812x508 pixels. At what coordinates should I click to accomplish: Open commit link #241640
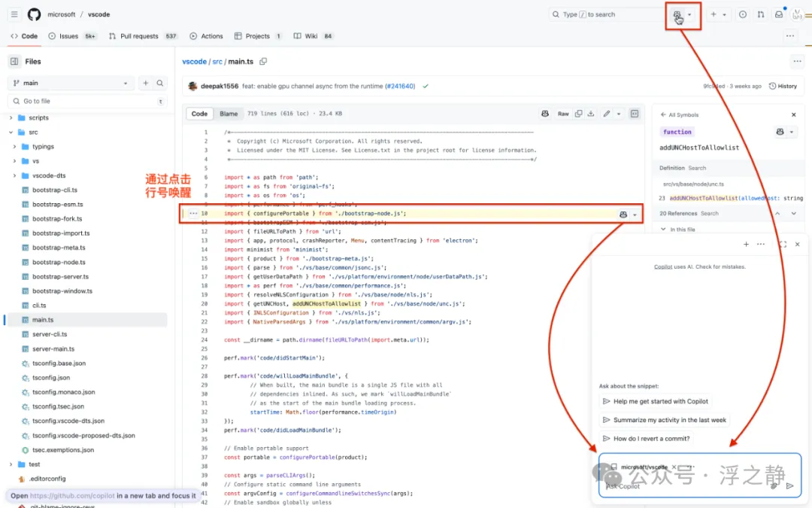[x=400, y=86]
